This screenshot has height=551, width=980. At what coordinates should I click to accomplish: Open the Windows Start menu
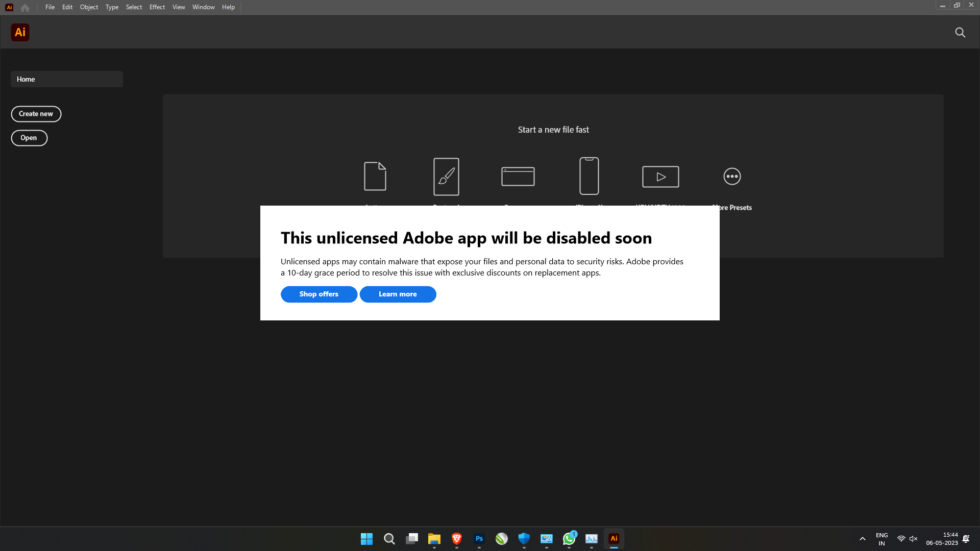pyautogui.click(x=366, y=539)
